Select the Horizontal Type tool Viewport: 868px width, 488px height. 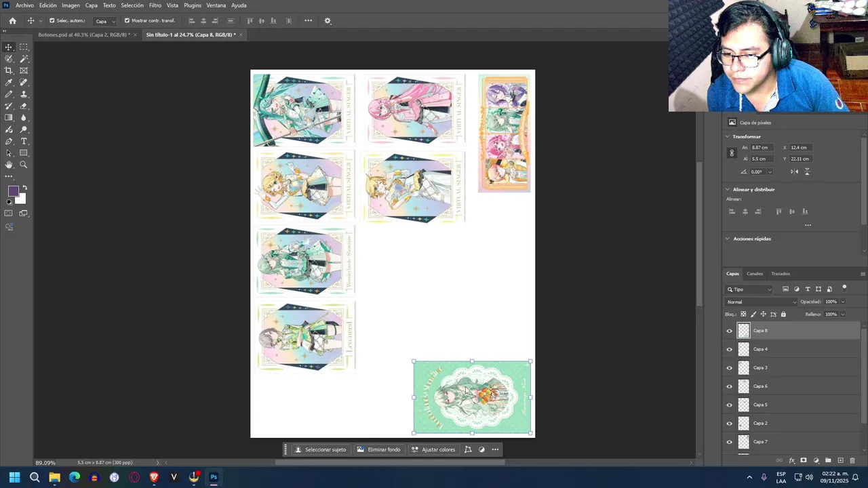(24, 142)
